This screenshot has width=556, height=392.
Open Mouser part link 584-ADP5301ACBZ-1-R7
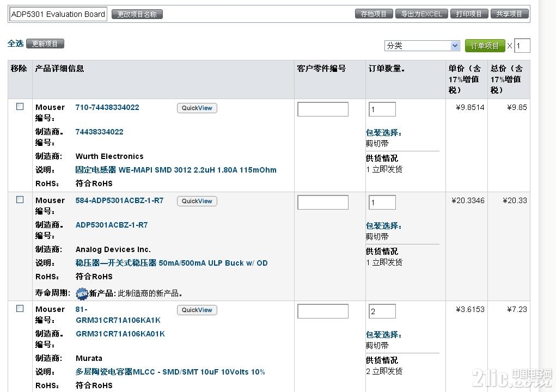[x=119, y=200]
